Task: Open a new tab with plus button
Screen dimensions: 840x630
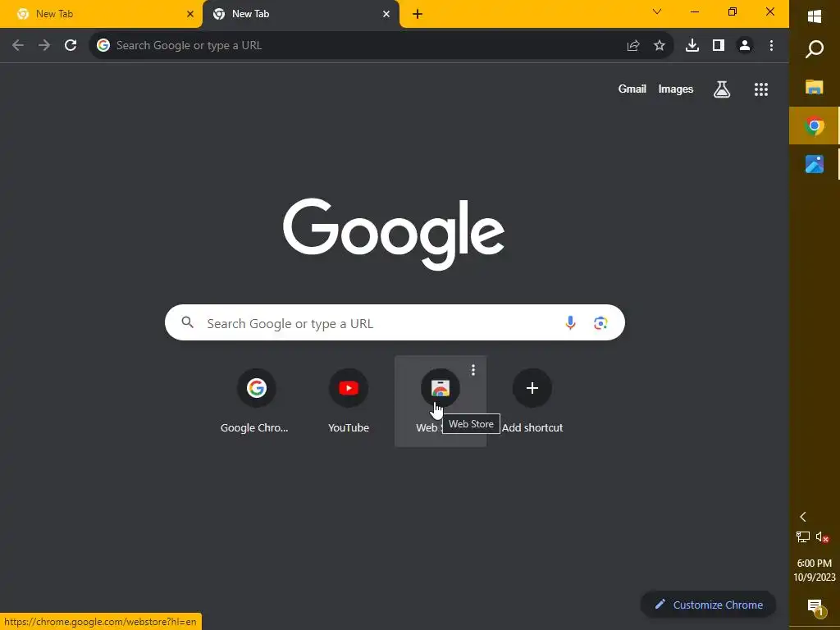Action: point(418,15)
